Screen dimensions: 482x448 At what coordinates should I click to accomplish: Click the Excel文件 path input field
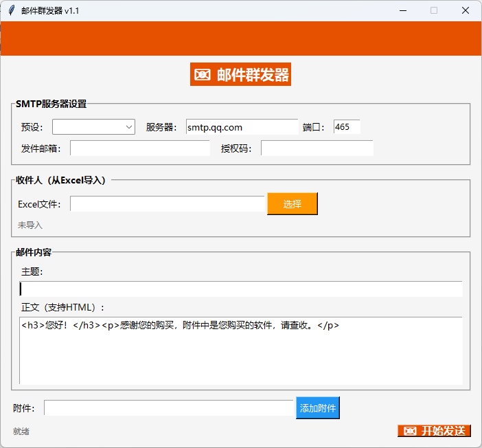click(x=168, y=203)
